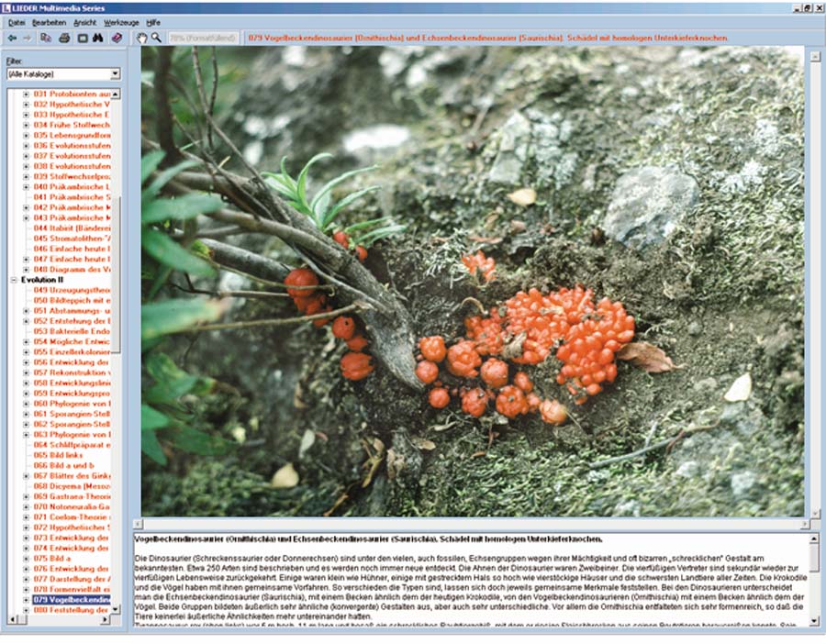
Task: Click the copy icon in toolbar
Action: point(47,38)
